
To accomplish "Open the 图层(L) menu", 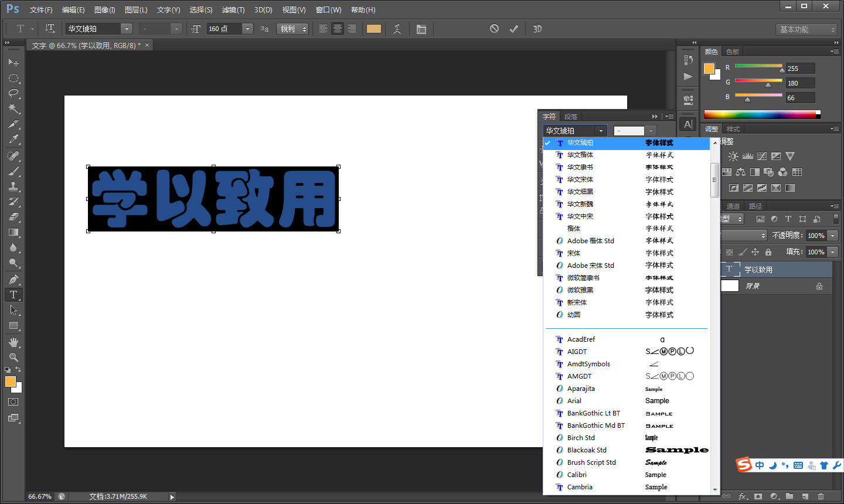I will (x=136, y=10).
